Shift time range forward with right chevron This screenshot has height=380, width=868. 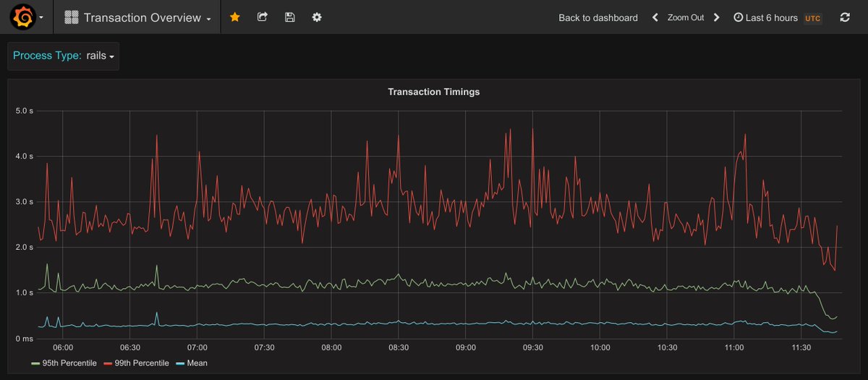[717, 17]
